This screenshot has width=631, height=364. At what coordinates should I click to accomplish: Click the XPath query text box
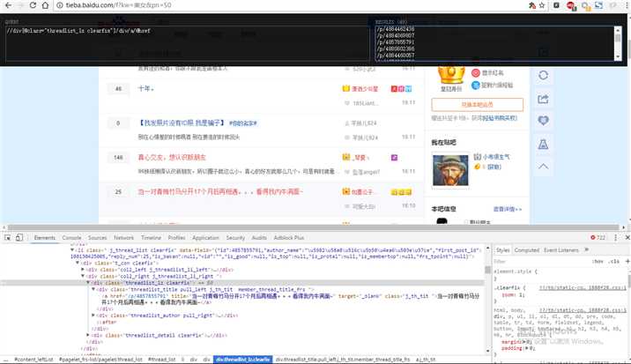click(187, 43)
